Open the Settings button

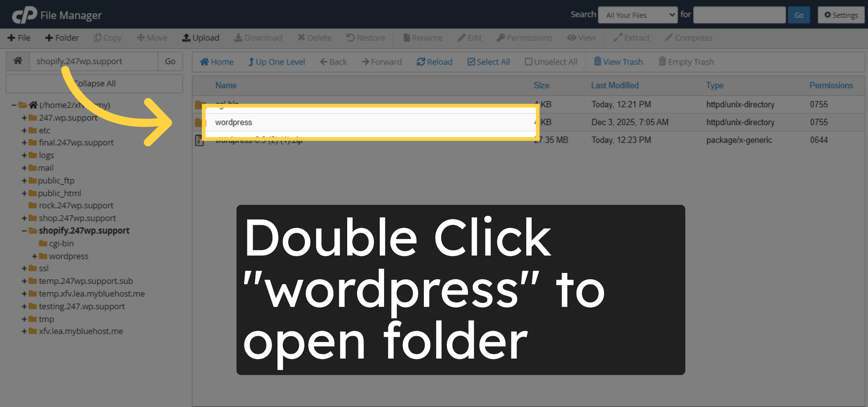pos(841,15)
